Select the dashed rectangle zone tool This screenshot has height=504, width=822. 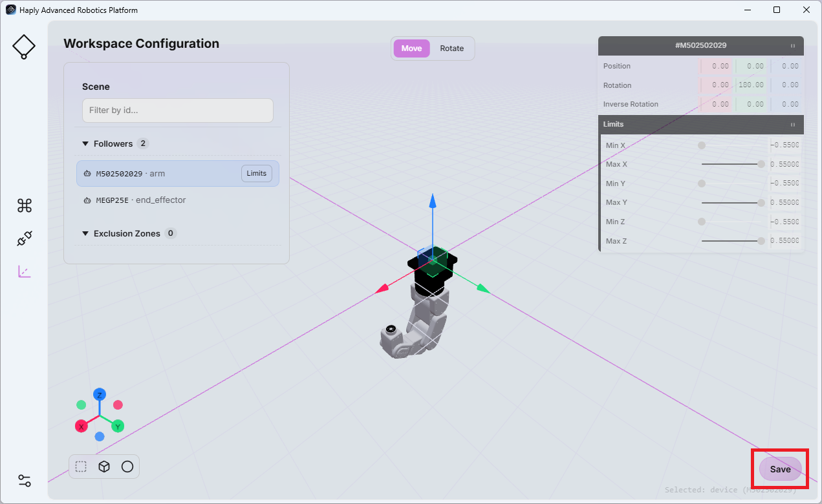click(81, 467)
